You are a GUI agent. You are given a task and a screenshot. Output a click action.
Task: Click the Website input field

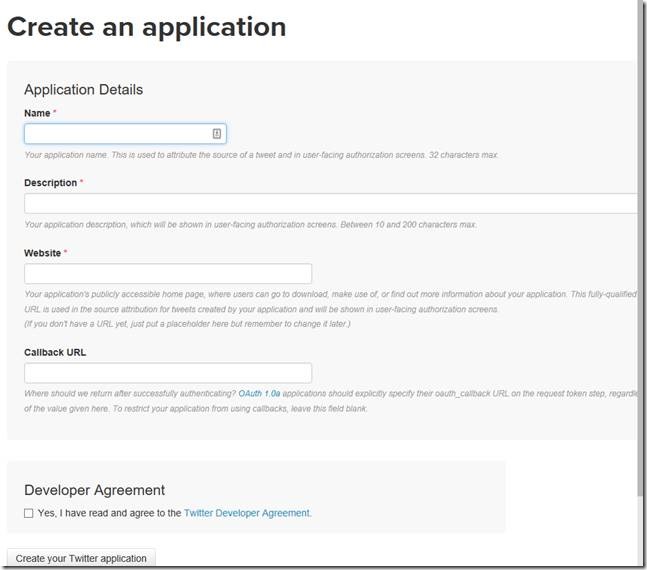168,274
